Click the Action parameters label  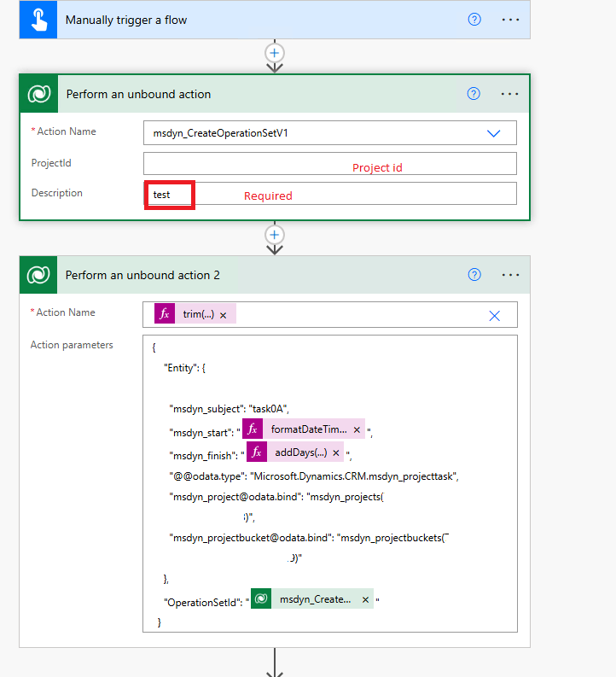[72, 345]
